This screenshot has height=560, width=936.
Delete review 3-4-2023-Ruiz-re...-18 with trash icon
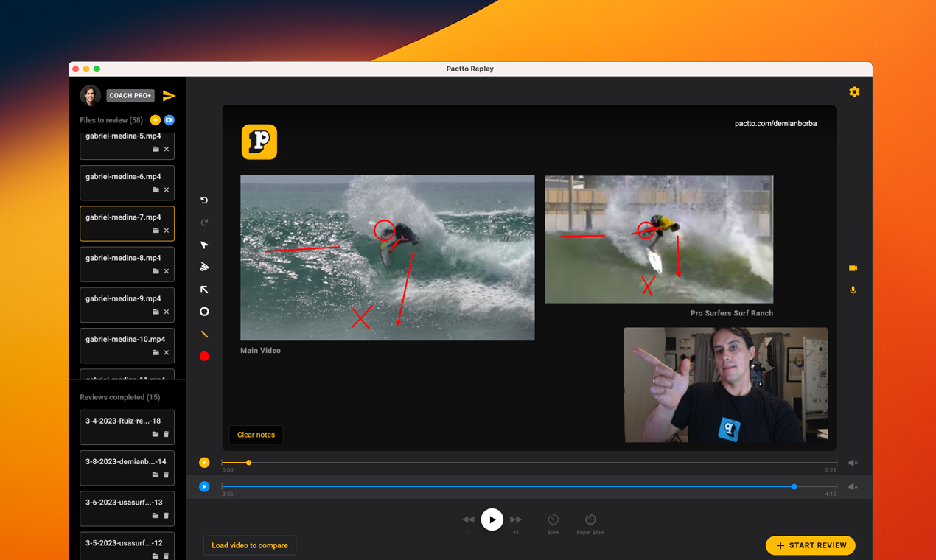pos(167,435)
